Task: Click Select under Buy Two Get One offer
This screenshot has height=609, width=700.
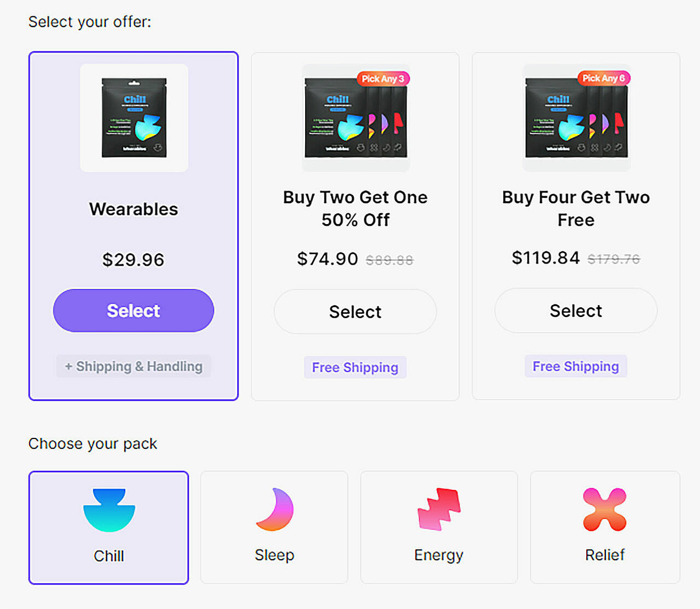Action: pos(355,312)
